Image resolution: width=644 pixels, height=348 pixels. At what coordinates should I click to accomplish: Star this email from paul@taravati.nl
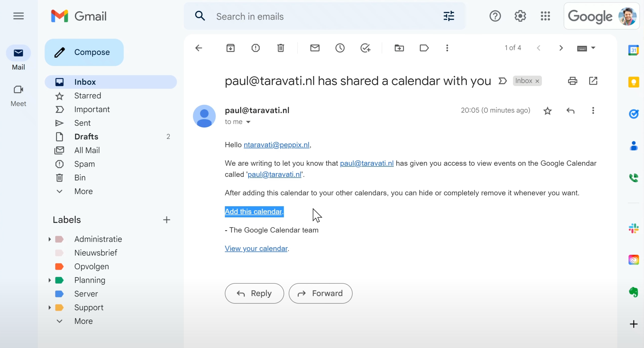pos(547,111)
